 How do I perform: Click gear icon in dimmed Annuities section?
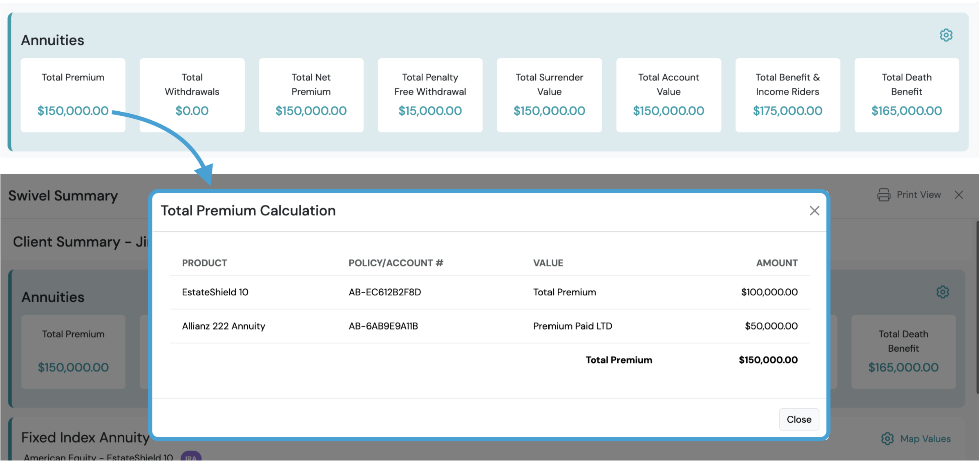pyautogui.click(x=942, y=292)
